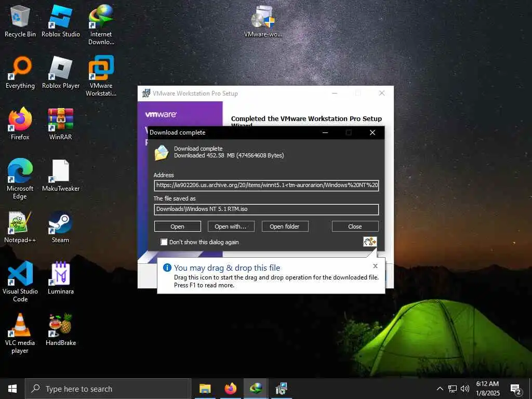Select the VLC media player desktop shortcut
The image size is (532, 399).
[x=20, y=333]
